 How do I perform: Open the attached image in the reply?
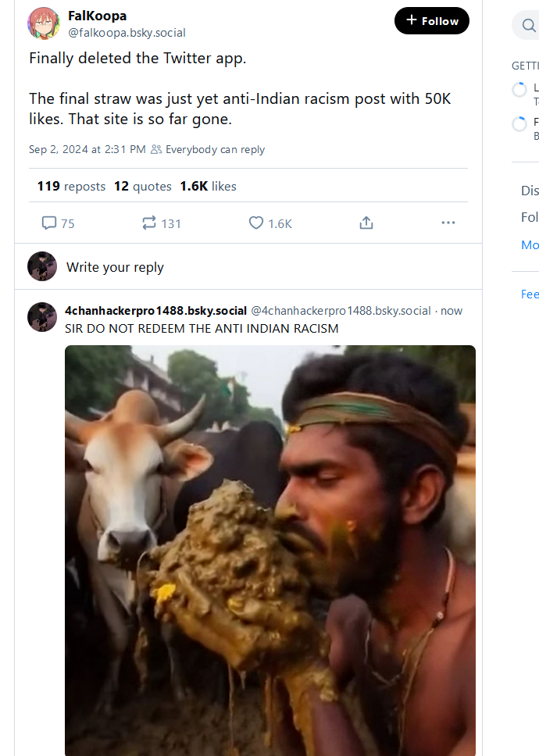[x=269, y=547]
